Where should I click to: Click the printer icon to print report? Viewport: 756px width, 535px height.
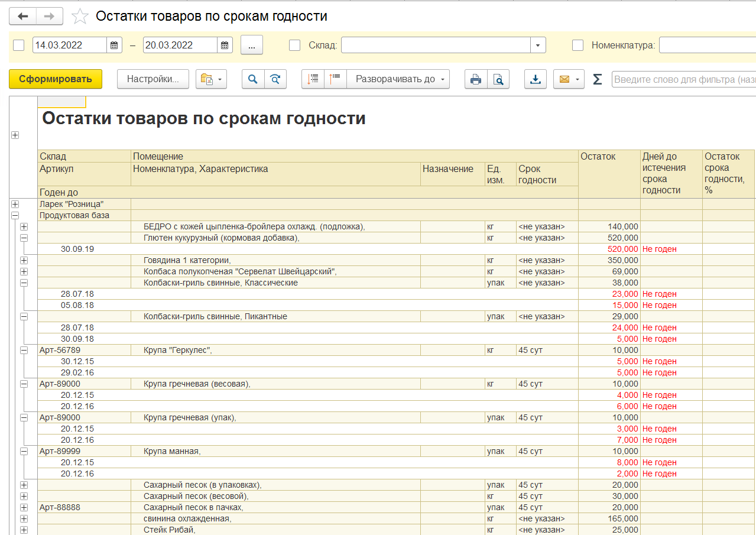click(476, 79)
